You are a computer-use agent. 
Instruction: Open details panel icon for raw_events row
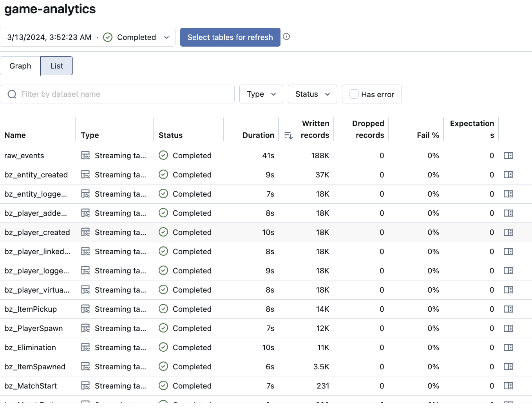[508, 155]
